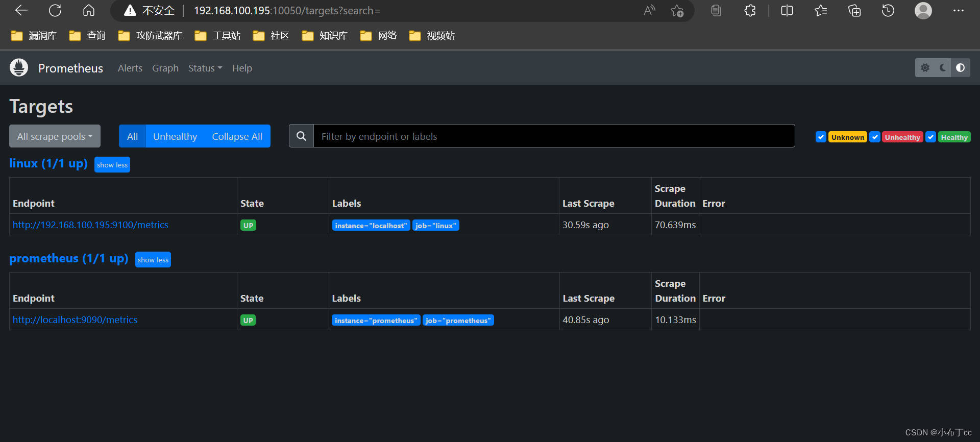Open the 视频站 bookmark folder
Screen dimensions: 980x442
(432, 35)
